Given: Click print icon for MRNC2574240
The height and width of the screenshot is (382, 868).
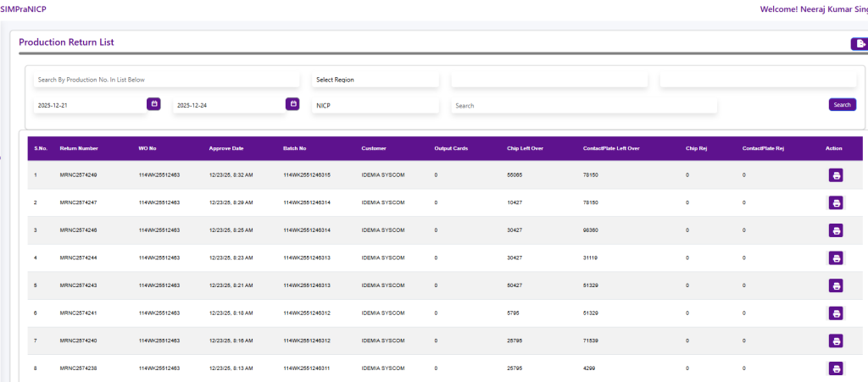Looking at the screenshot, I should coord(836,340).
